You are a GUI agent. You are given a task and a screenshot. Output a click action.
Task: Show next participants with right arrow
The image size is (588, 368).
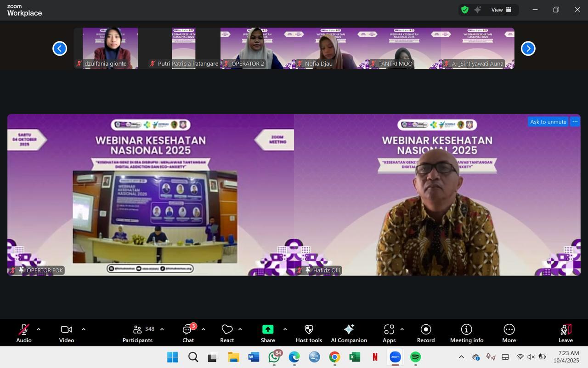tap(528, 48)
